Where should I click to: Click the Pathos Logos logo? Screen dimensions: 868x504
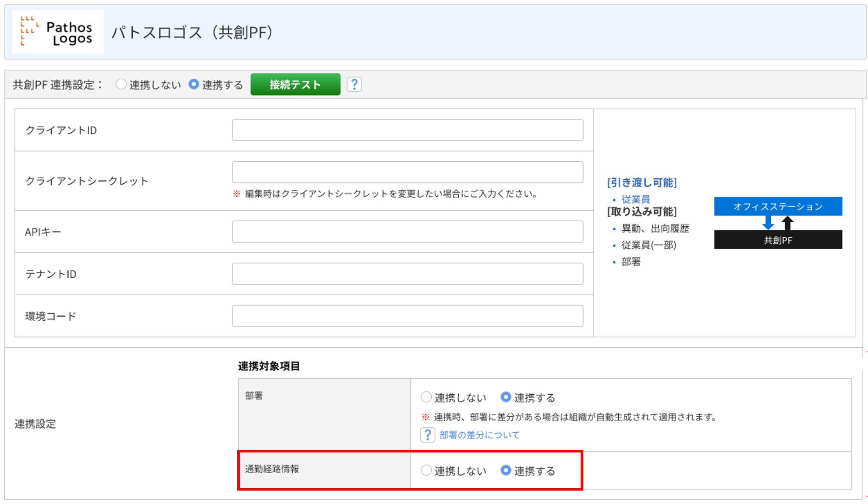click(x=58, y=32)
